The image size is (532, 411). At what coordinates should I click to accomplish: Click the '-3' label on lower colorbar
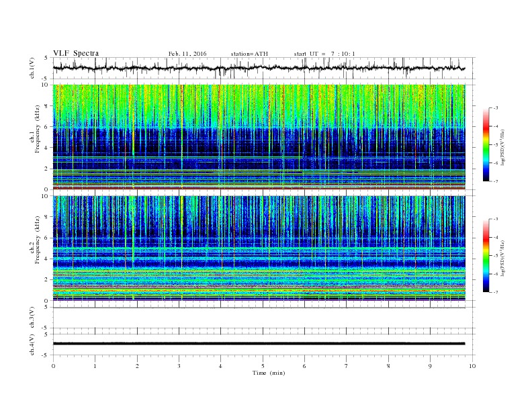tap(496, 219)
